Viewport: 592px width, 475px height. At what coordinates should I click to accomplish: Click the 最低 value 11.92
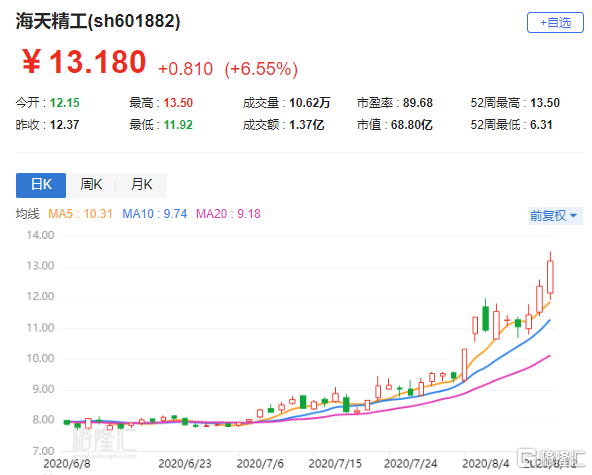[x=178, y=125]
